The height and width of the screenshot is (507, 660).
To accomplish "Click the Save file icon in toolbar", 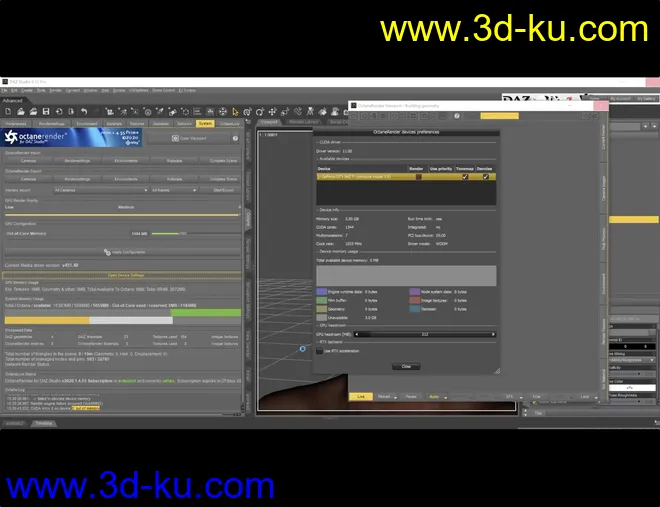I will [x=44, y=111].
